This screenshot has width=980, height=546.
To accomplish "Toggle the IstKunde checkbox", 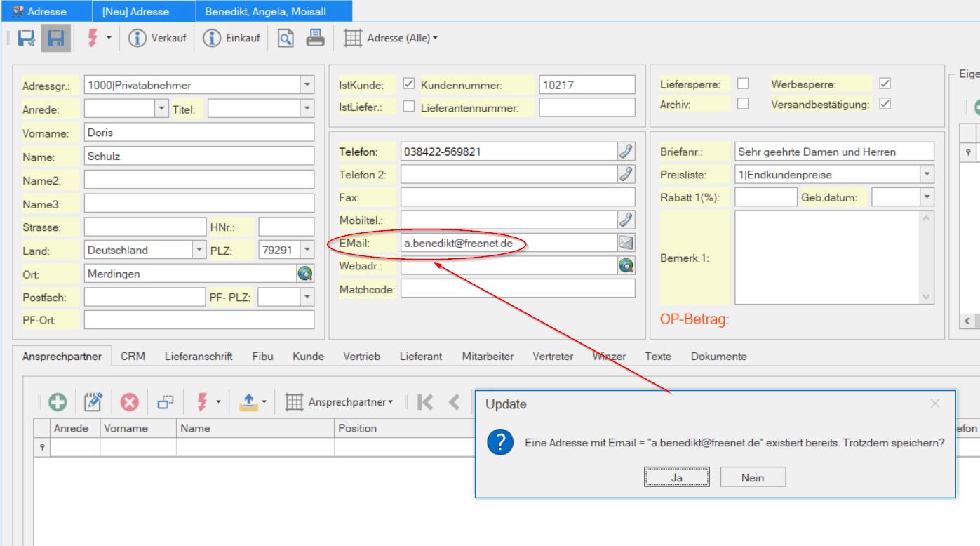I will pyautogui.click(x=410, y=85).
